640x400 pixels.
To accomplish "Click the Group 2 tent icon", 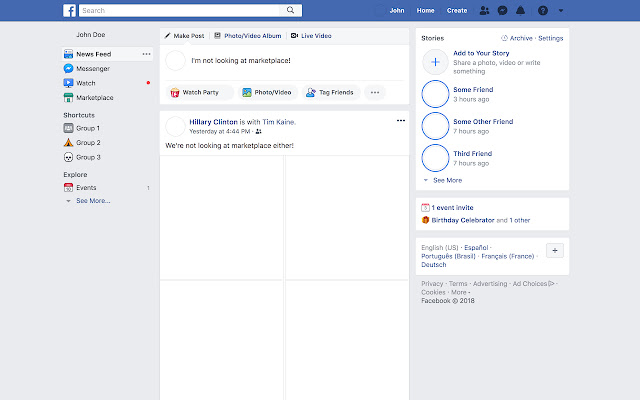I will (68, 142).
